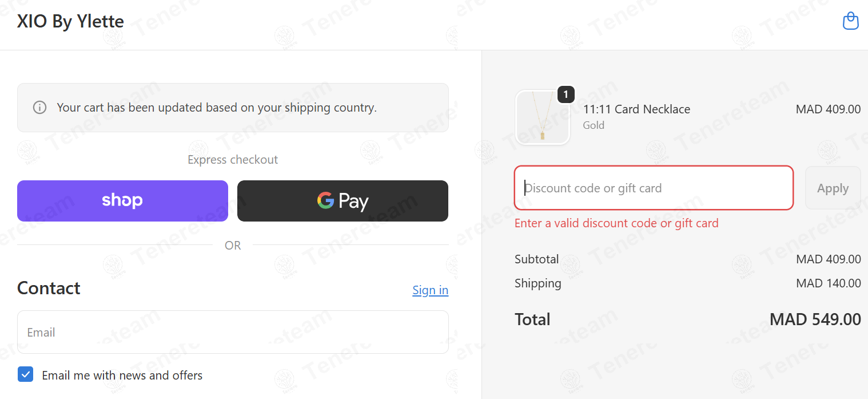The width and height of the screenshot is (868, 399).
Task: Click the Email me with news label
Action: 122,376
